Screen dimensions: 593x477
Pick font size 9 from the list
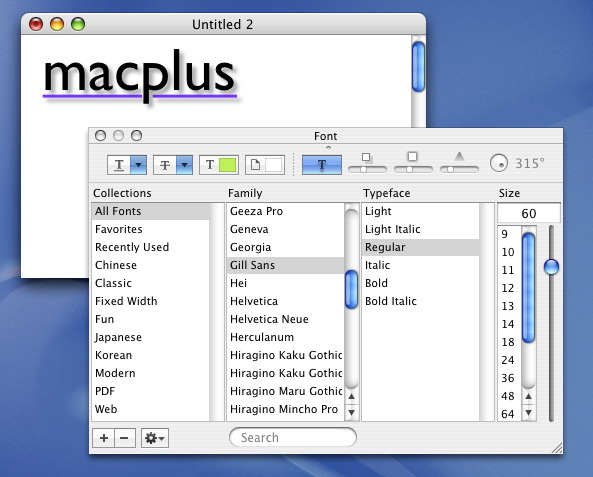[509, 234]
